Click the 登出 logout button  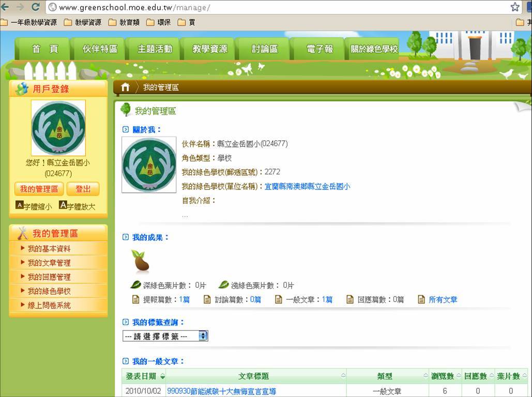pyautogui.click(x=83, y=189)
